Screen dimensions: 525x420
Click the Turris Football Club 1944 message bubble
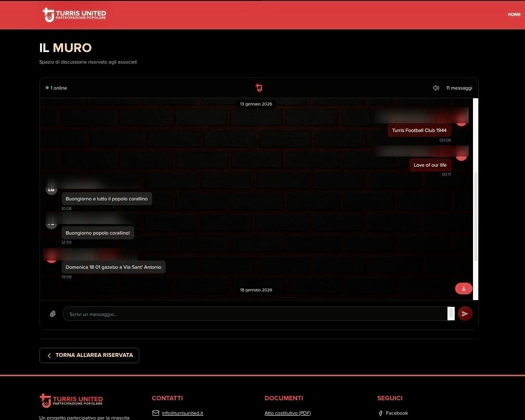coord(419,130)
